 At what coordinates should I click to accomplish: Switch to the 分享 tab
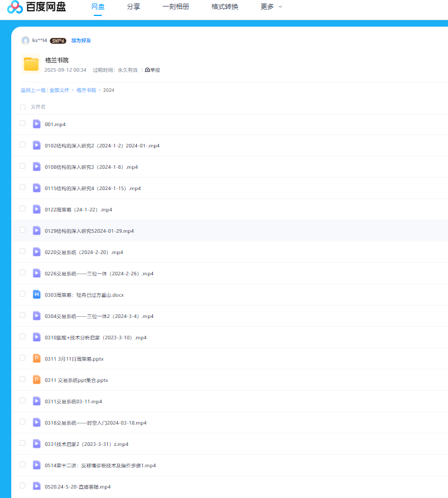[133, 7]
